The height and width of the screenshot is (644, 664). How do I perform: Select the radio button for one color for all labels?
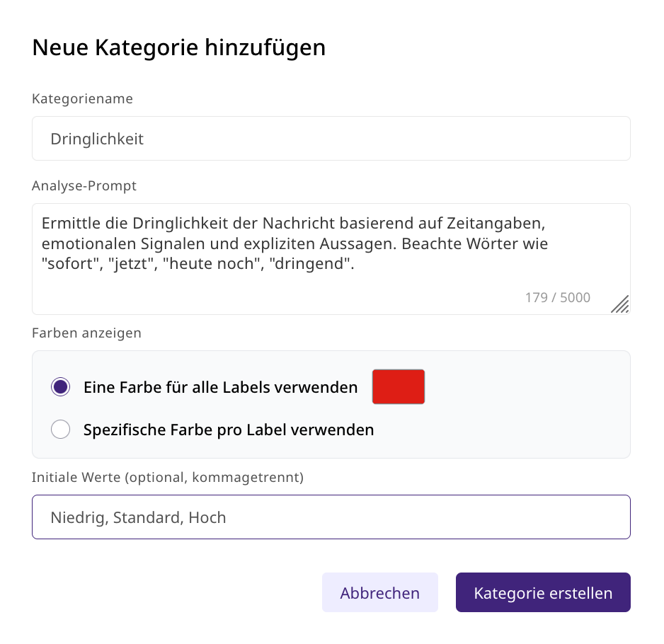coord(61,387)
